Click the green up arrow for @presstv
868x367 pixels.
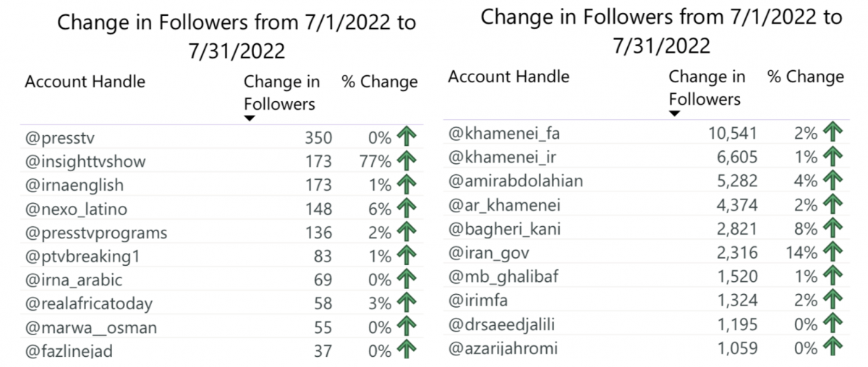point(407,137)
